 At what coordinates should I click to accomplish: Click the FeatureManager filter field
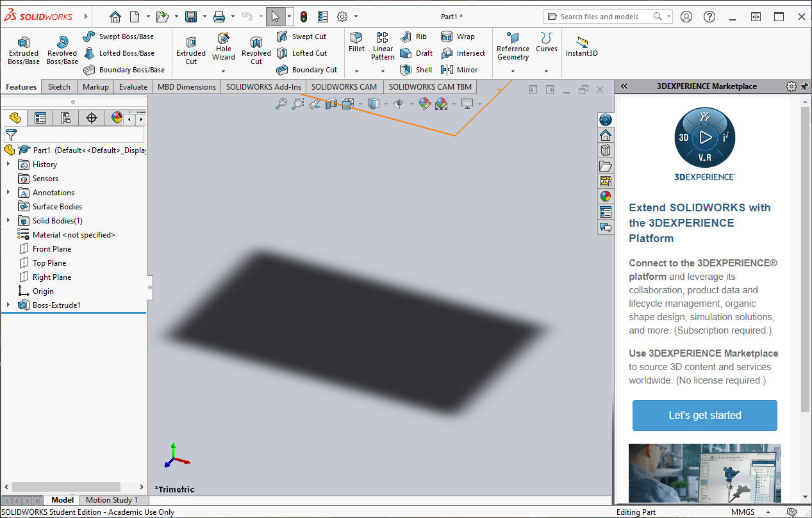[x=74, y=134]
